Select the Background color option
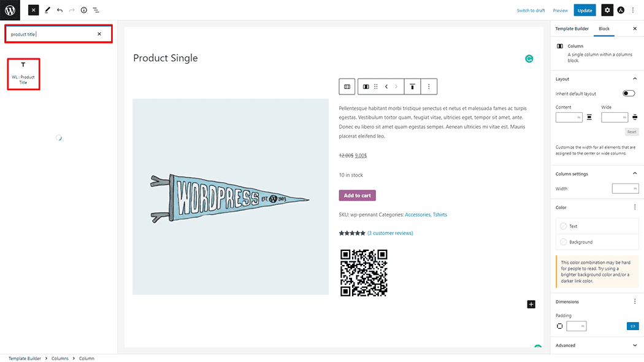The width and height of the screenshot is (644, 362). (597, 242)
